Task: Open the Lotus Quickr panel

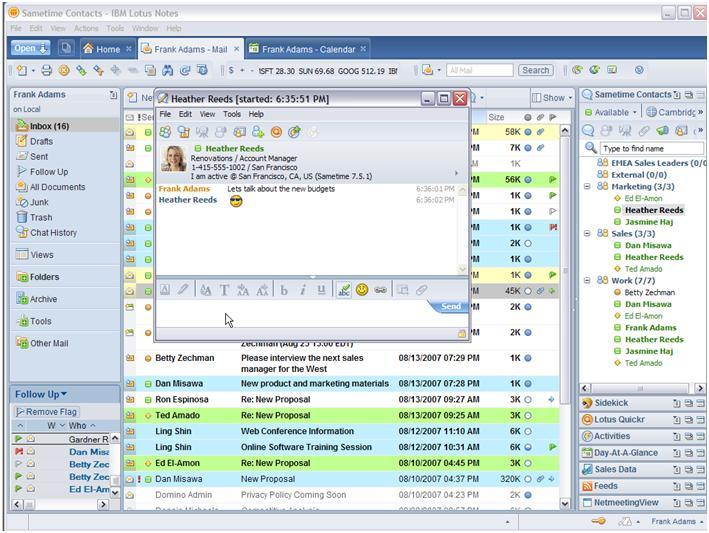Action: 619,420
